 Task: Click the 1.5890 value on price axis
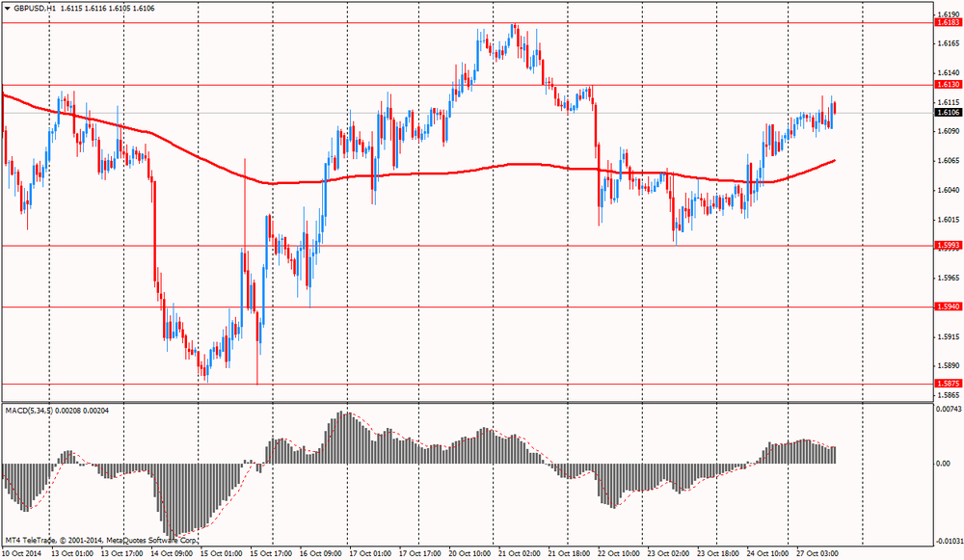pos(950,365)
